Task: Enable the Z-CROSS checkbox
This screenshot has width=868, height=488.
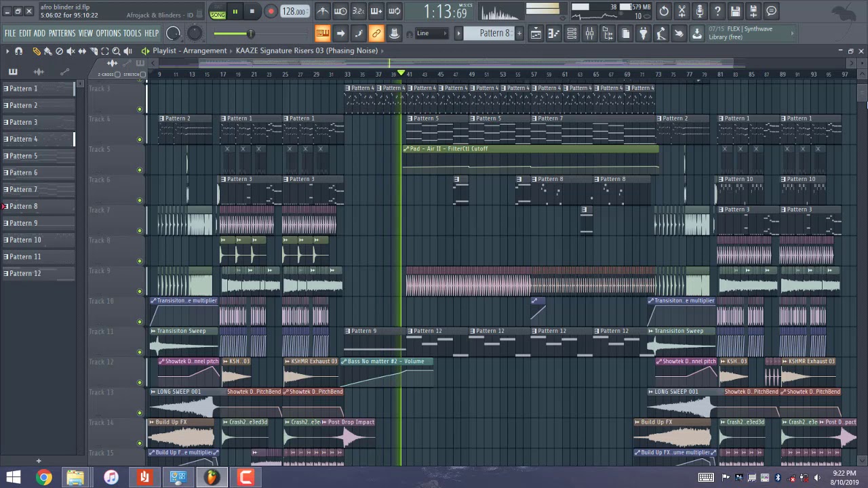Action: point(117,75)
